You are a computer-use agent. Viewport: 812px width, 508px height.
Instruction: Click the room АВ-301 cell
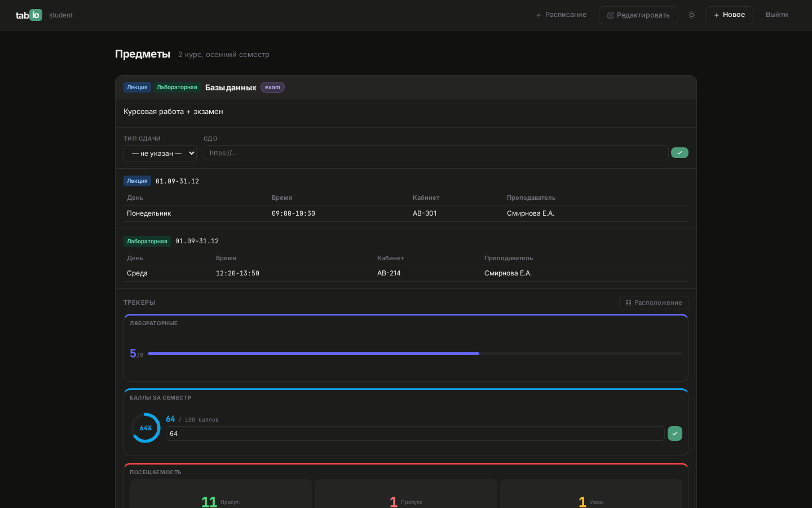[425, 213]
